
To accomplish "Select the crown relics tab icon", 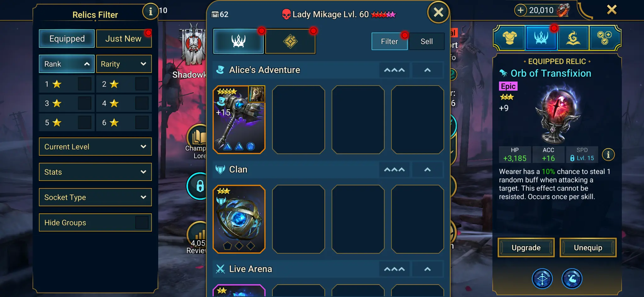I will tap(541, 38).
